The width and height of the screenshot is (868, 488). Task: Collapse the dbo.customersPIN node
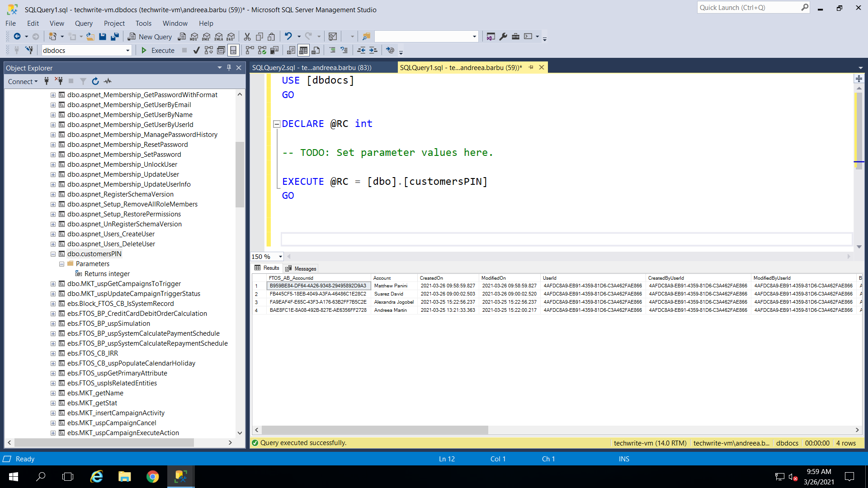pos(53,254)
